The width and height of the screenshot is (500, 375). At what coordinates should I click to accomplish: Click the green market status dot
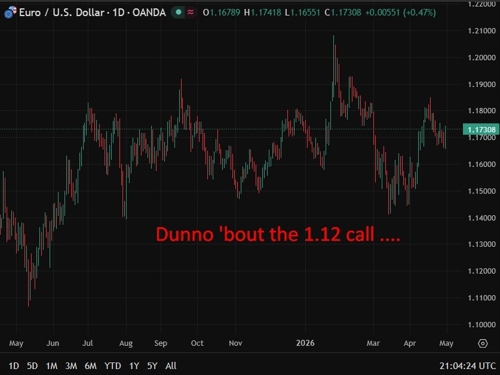point(179,12)
